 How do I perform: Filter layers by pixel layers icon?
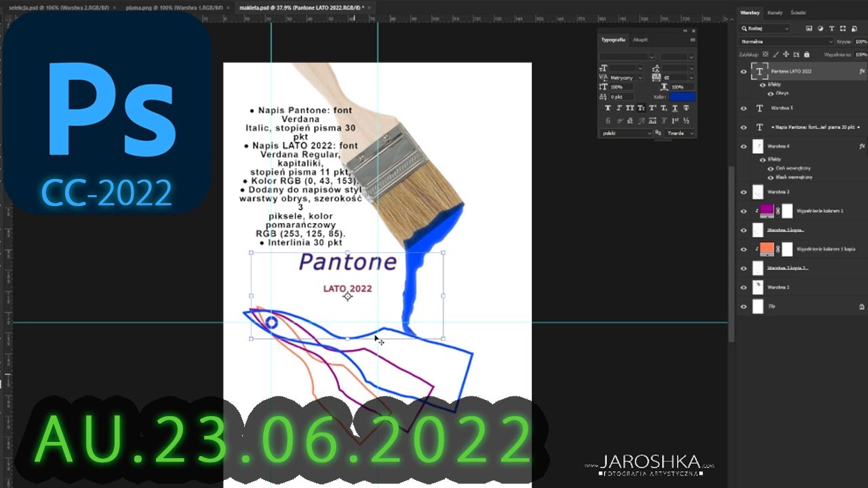(x=809, y=28)
